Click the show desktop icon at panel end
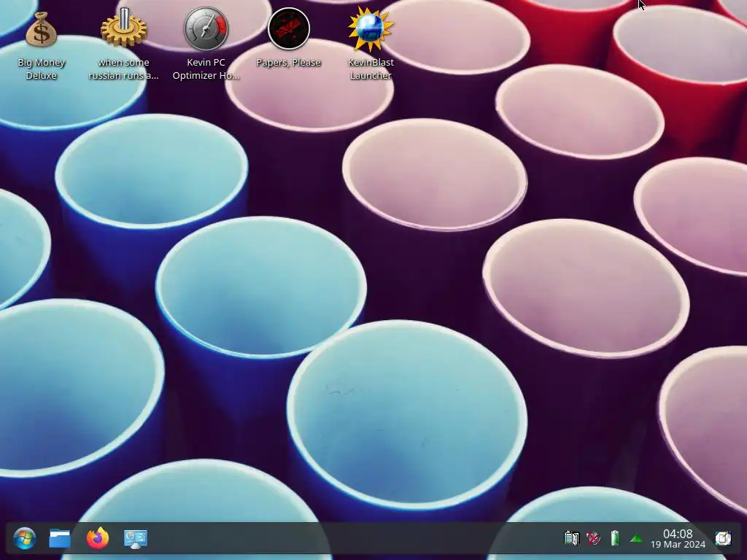The width and height of the screenshot is (747, 560). click(723, 538)
